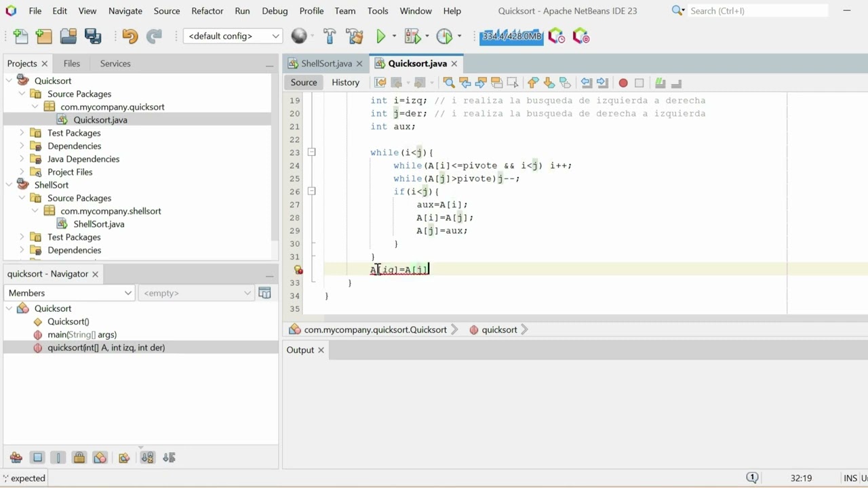
Task: Click the Last Edit icon in editor toolbar
Action: point(380,83)
